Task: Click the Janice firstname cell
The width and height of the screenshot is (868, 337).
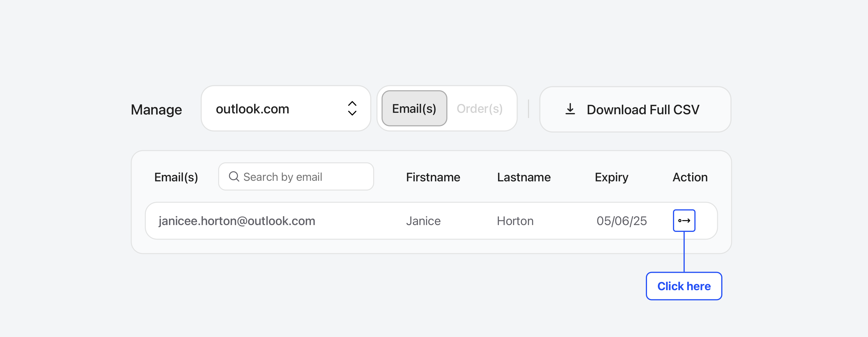Action: pos(423,221)
